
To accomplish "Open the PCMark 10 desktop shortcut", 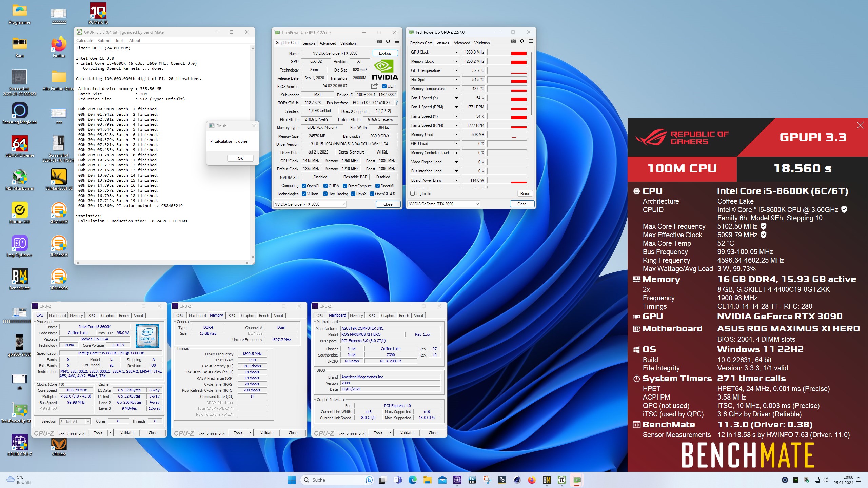I will pos(98,14).
